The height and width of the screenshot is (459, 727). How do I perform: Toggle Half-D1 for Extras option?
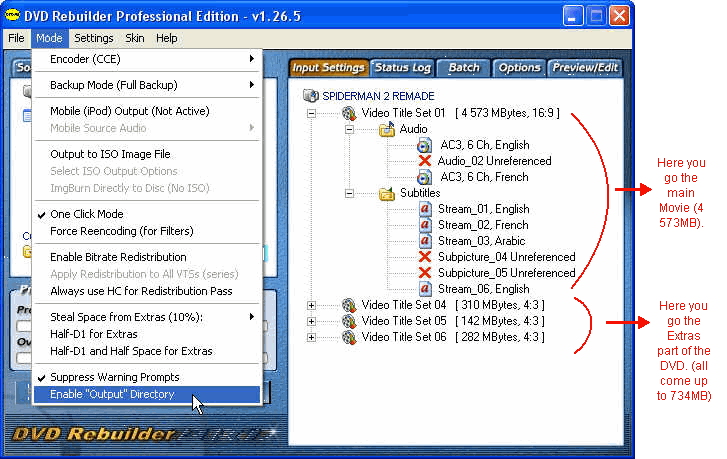[x=147, y=334]
